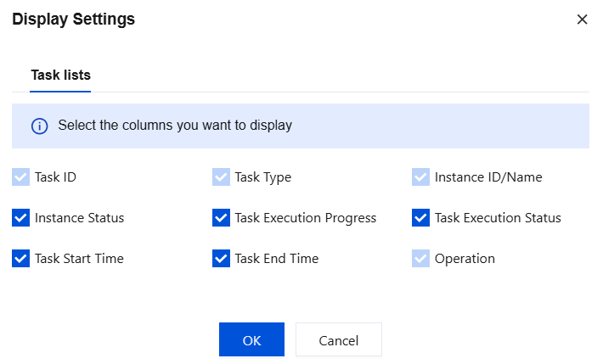Switch to the Task lists tab
Image resolution: width=603 pixels, height=364 pixels.
pyautogui.click(x=61, y=75)
